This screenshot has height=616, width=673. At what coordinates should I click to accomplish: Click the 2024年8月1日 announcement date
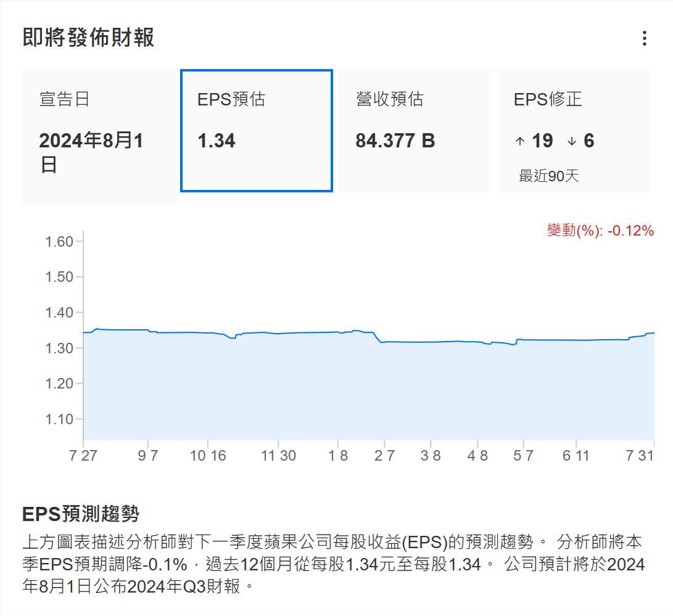[91, 152]
